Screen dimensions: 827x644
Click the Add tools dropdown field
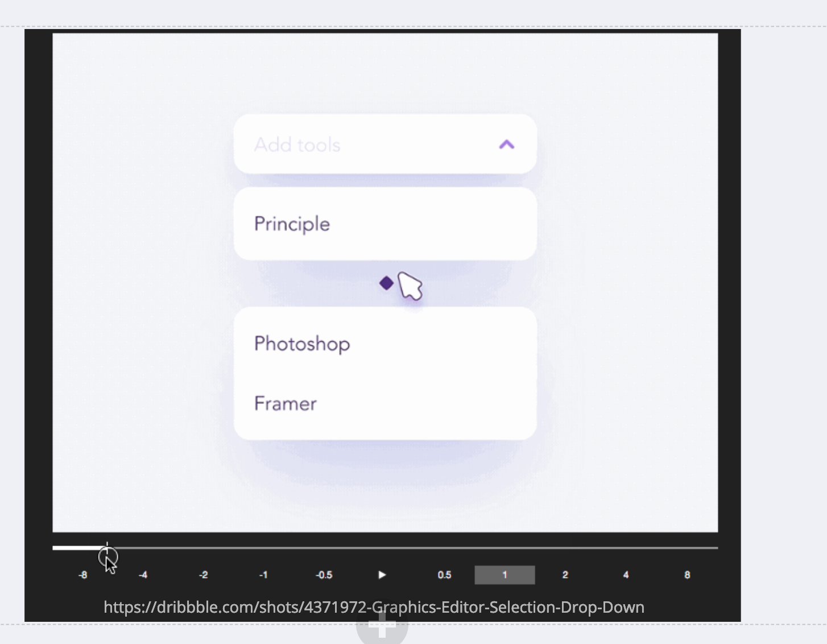click(x=385, y=144)
